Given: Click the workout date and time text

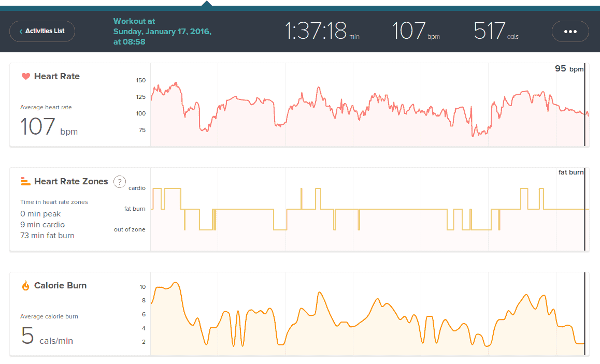Looking at the screenshot, I should pos(162,32).
